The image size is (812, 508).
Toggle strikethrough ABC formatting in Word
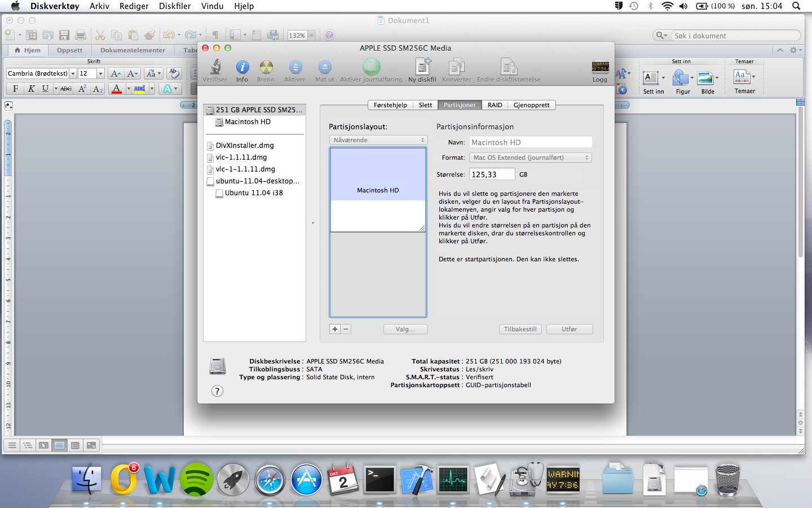pos(66,89)
